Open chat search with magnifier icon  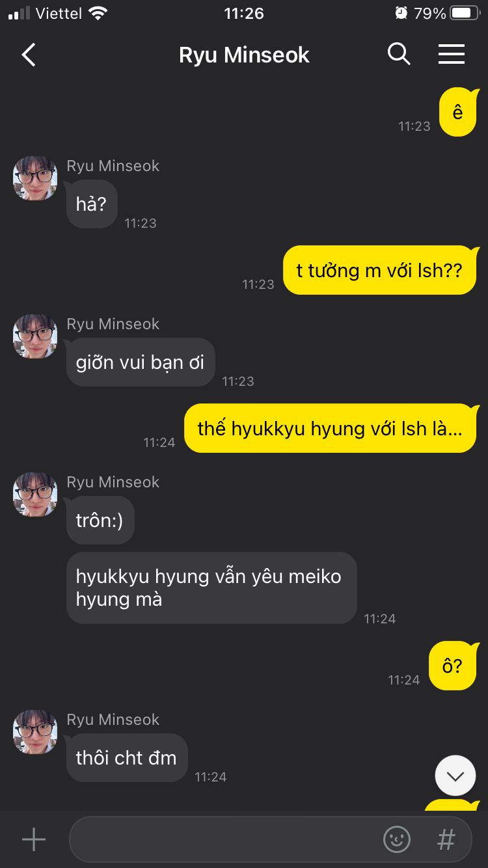click(399, 54)
